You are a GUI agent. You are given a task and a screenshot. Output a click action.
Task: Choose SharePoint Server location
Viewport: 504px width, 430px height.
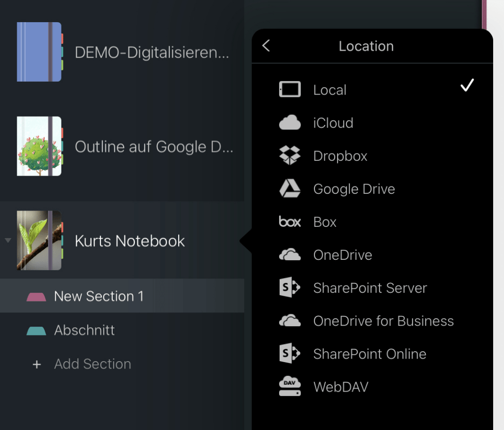point(372,287)
